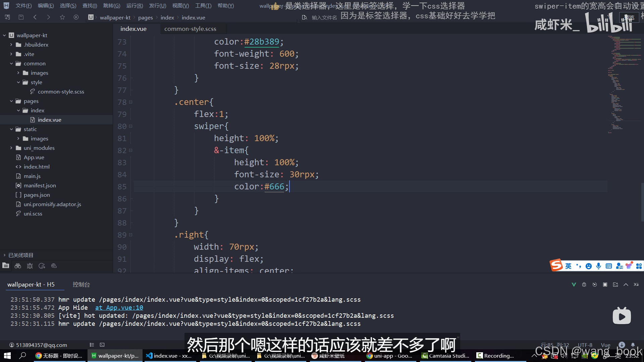
Task: Switch to the 控制台 console tab
Action: (81, 284)
